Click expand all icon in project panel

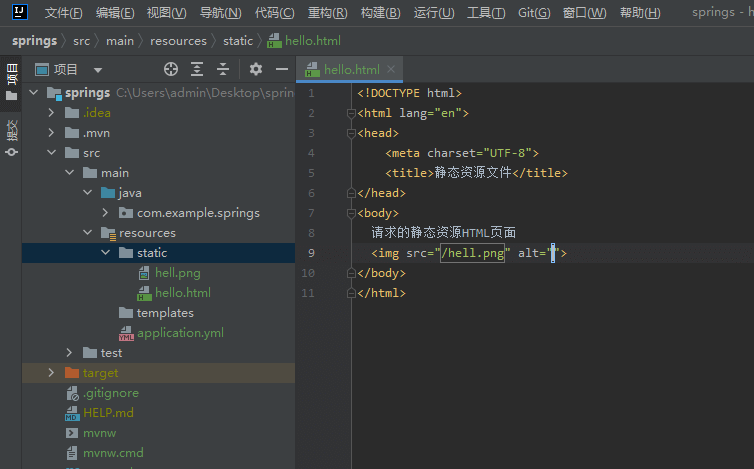click(x=197, y=69)
